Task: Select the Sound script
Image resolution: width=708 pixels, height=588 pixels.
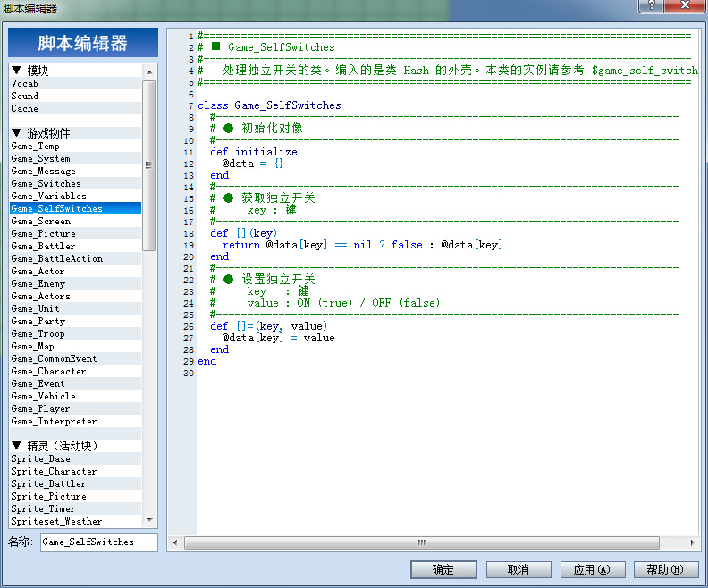Action: click(75, 96)
